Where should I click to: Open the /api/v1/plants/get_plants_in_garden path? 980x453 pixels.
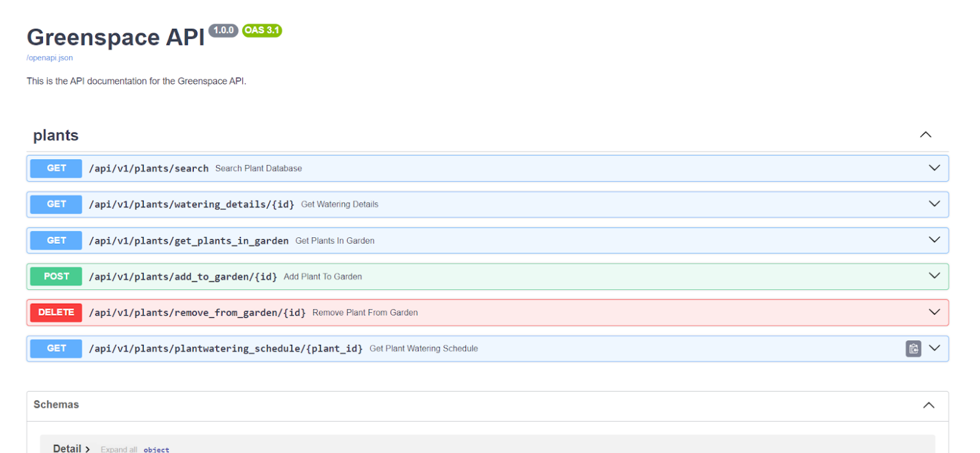pyautogui.click(x=189, y=241)
